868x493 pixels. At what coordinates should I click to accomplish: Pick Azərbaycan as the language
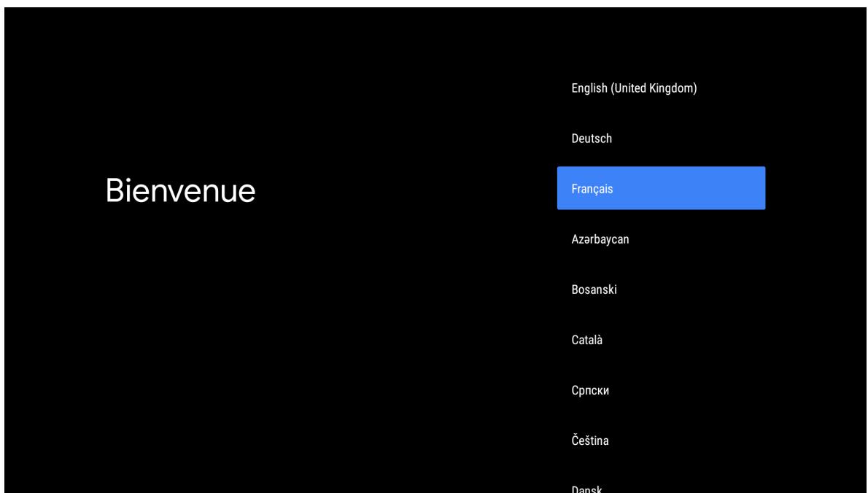tap(661, 239)
